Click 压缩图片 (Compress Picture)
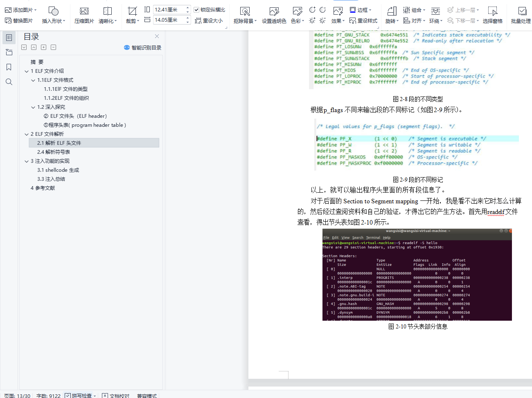 [x=84, y=15]
